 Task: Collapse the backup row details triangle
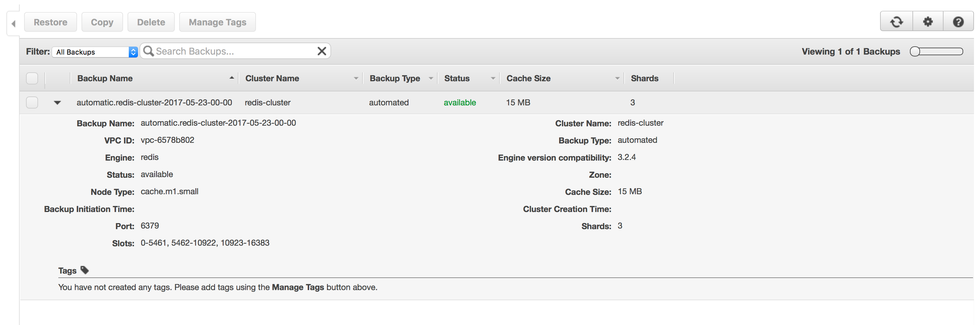coord(57,103)
